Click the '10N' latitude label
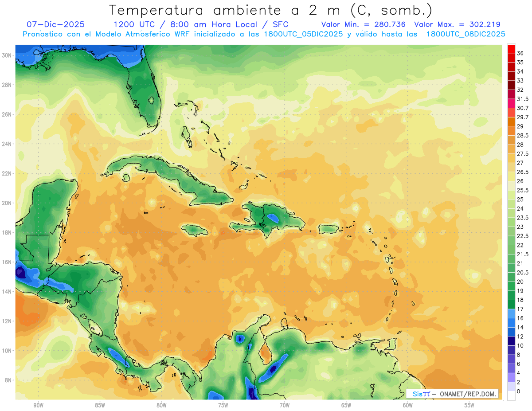The height and width of the screenshot is (411, 532). click(x=7, y=351)
